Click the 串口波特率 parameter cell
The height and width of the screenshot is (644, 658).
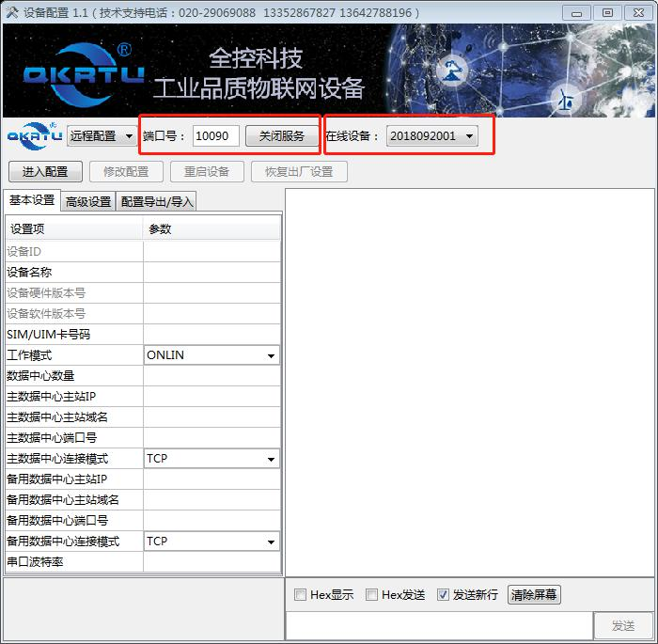[x=211, y=561]
